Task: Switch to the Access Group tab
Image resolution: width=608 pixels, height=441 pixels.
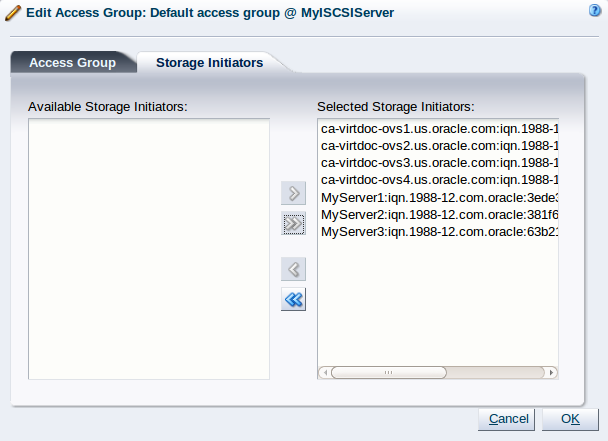Action: [72, 62]
